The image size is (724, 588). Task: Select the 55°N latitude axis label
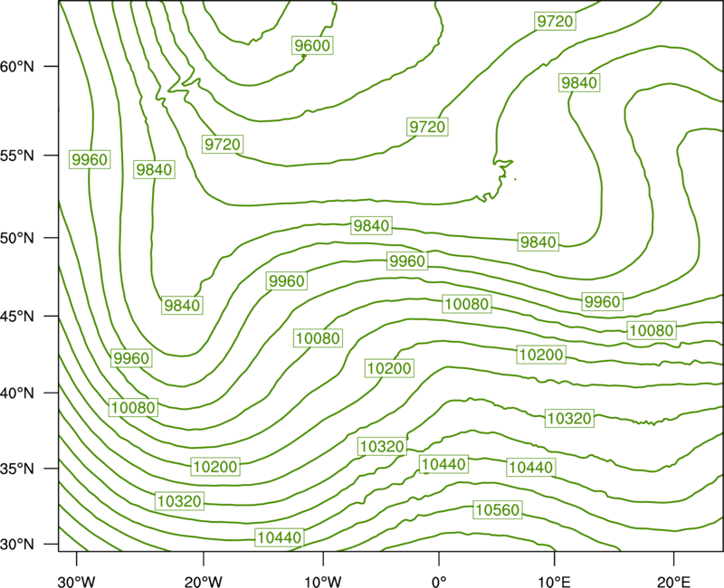[x=17, y=156]
